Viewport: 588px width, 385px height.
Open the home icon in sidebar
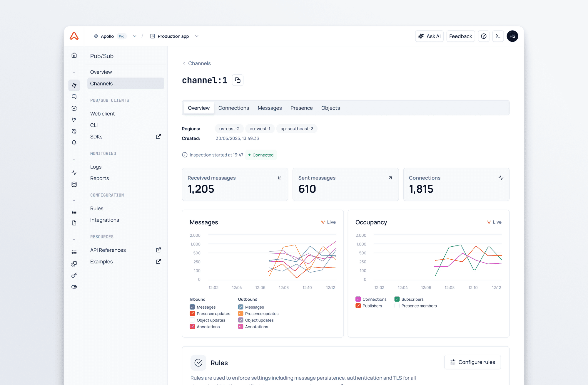(x=74, y=55)
